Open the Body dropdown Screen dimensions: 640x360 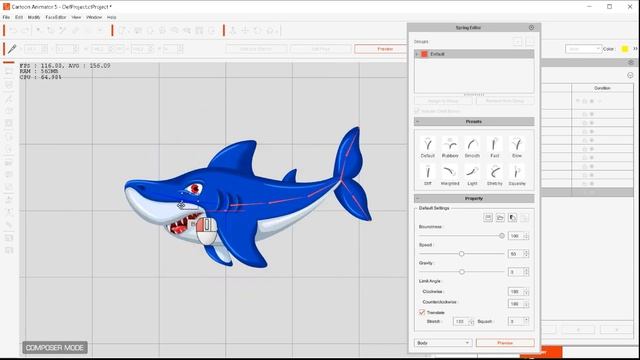(x=443, y=343)
